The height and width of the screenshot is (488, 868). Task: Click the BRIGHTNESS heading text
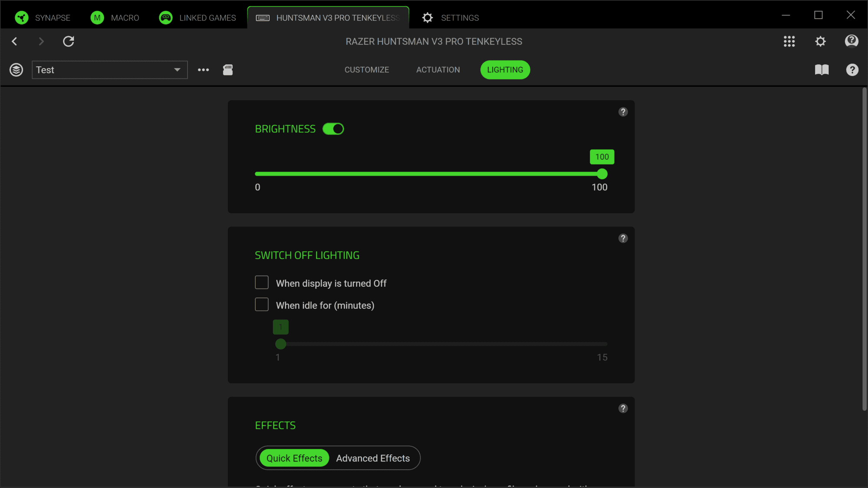[285, 129]
